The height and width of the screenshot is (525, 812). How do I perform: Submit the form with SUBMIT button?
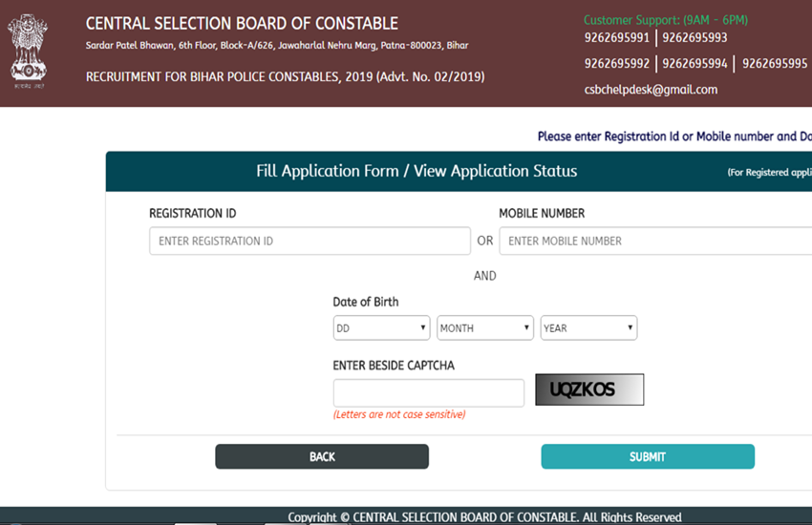point(648,456)
